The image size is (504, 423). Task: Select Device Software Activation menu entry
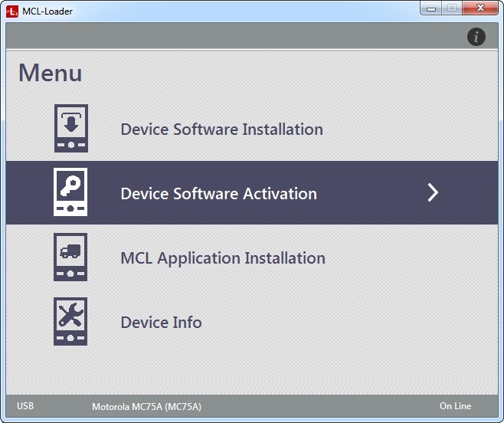coord(252,192)
